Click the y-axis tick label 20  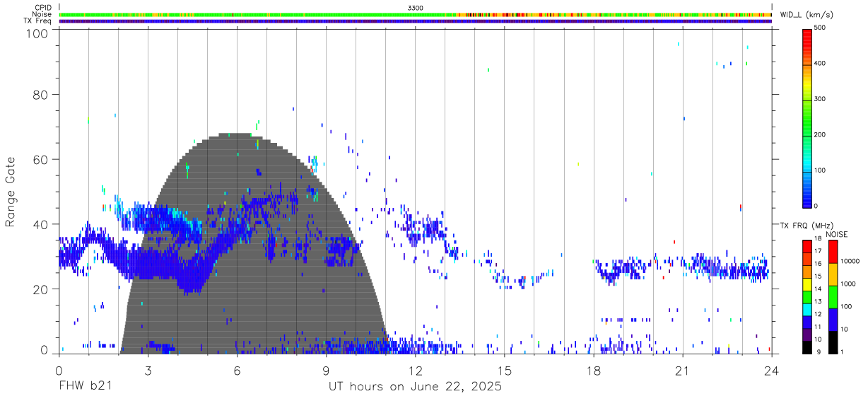click(x=42, y=289)
